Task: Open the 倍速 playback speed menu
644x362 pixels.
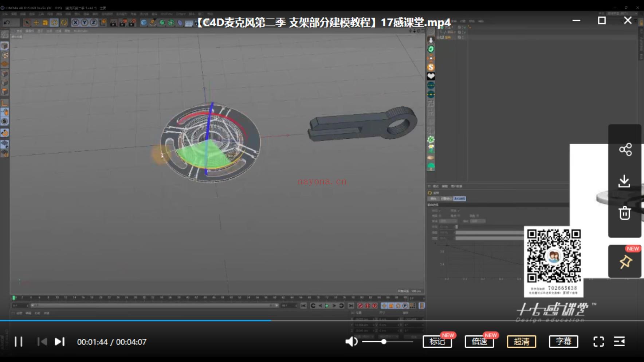Action: pyautogui.click(x=479, y=342)
